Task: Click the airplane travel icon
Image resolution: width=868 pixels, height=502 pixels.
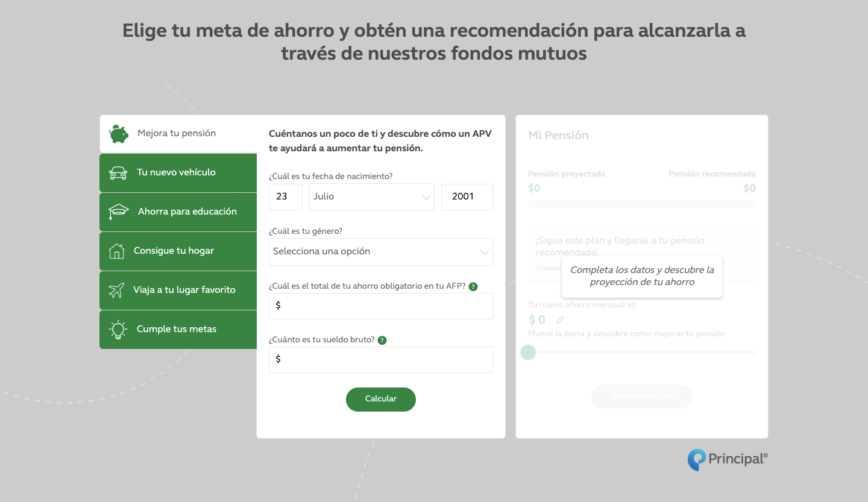Action: tap(116, 290)
